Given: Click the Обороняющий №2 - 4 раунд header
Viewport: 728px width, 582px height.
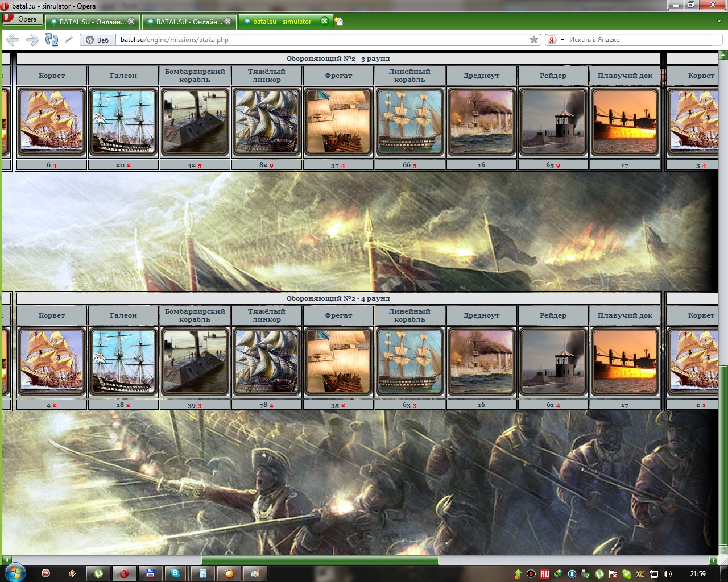Looking at the screenshot, I should coord(338,298).
